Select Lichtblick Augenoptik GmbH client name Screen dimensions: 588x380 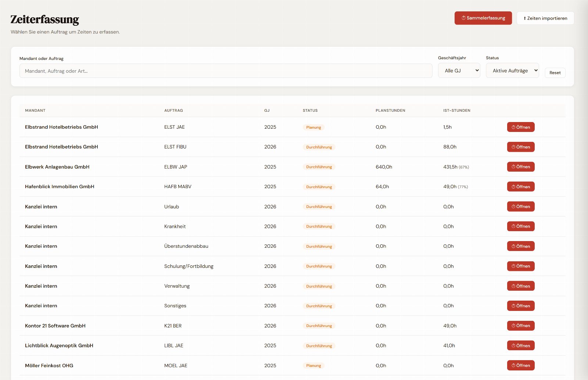[59, 345]
